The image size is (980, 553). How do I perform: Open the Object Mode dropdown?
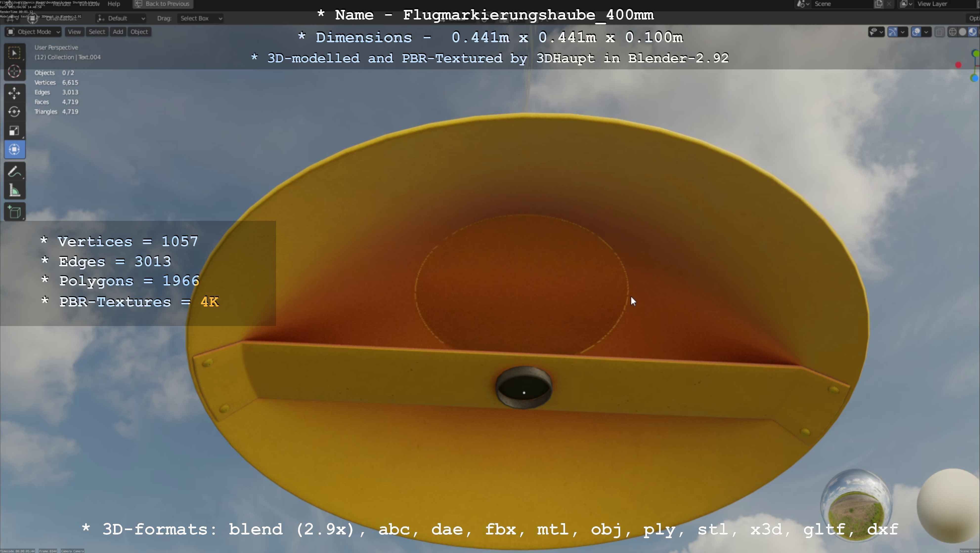point(33,32)
